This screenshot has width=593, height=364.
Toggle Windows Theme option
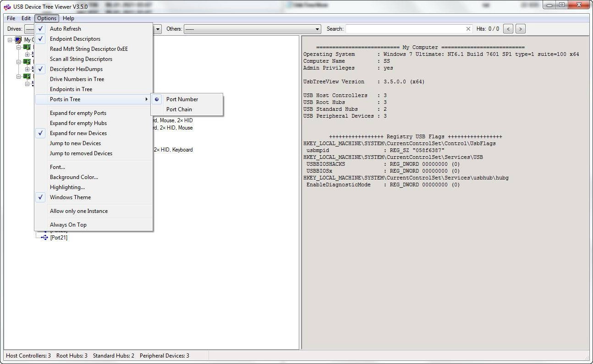point(93,197)
